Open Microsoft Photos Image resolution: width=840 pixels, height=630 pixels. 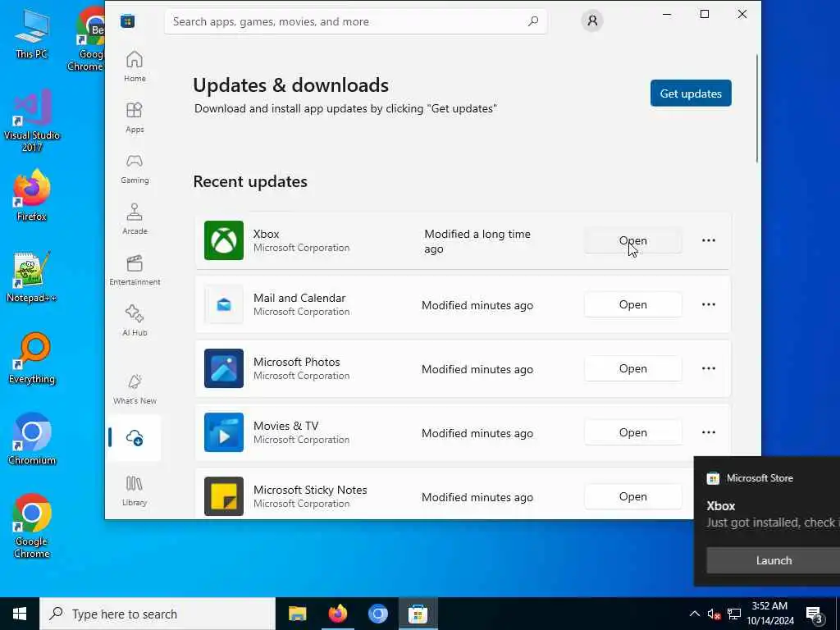tap(632, 368)
